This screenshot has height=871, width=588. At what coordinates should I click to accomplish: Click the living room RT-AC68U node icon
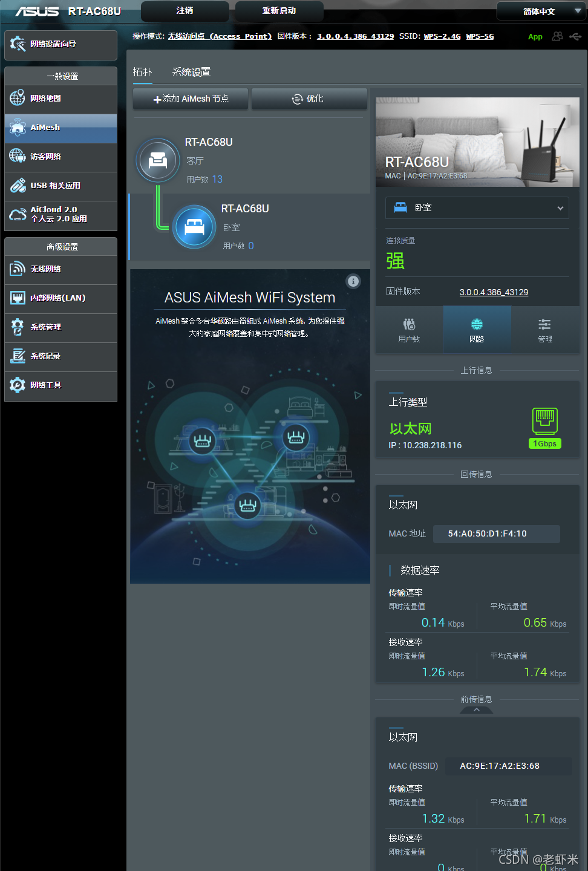pyautogui.click(x=158, y=160)
